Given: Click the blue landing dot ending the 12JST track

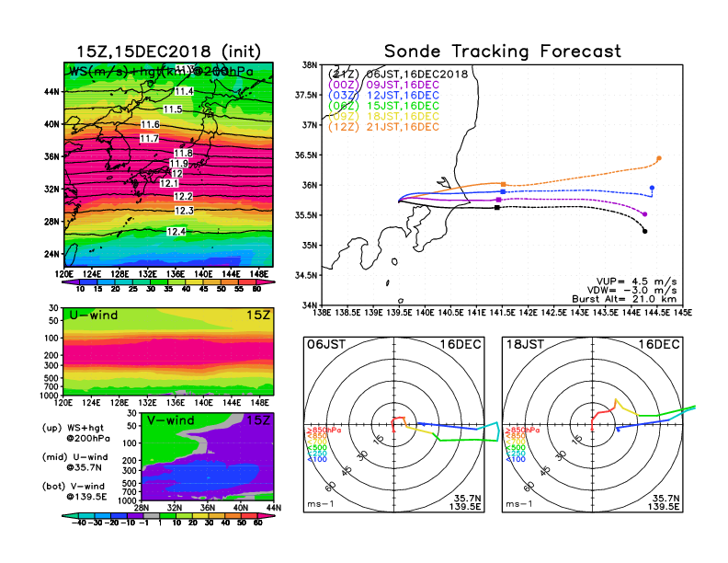Looking at the screenshot, I should 652,189.
